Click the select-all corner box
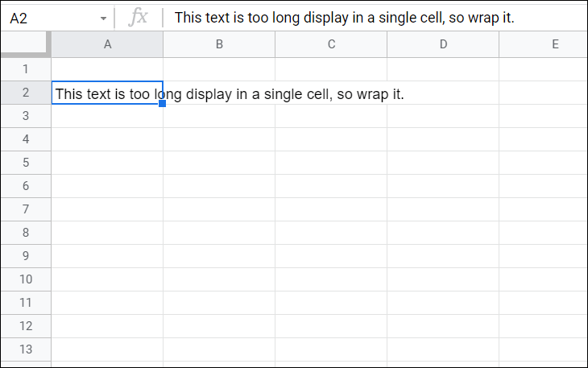 pyautogui.click(x=25, y=44)
